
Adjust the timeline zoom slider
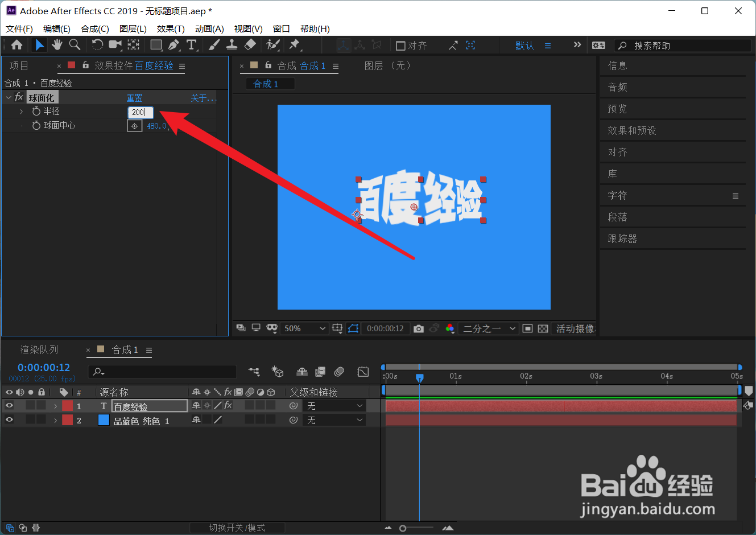coord(403,528)
